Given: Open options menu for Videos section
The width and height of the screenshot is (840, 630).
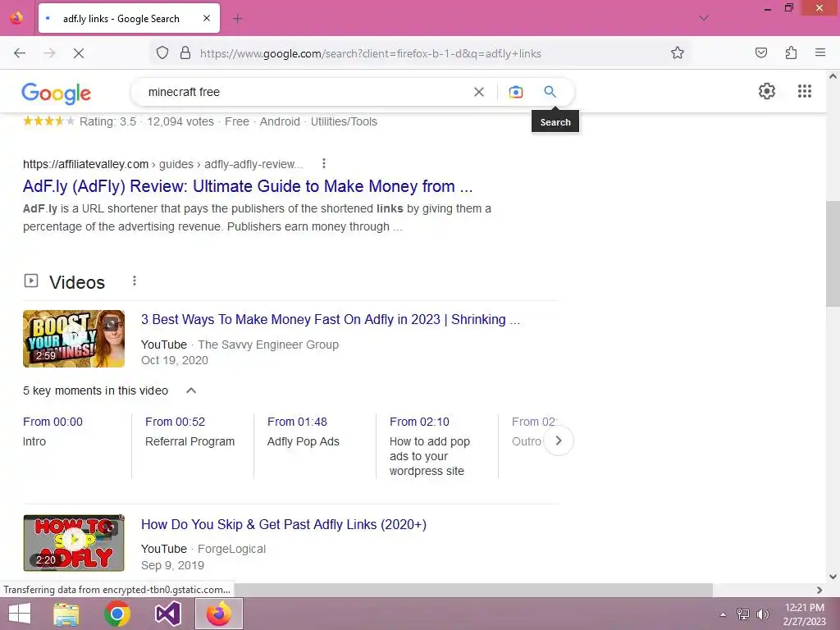Looking at the screenshot, I should click(135, 281).
